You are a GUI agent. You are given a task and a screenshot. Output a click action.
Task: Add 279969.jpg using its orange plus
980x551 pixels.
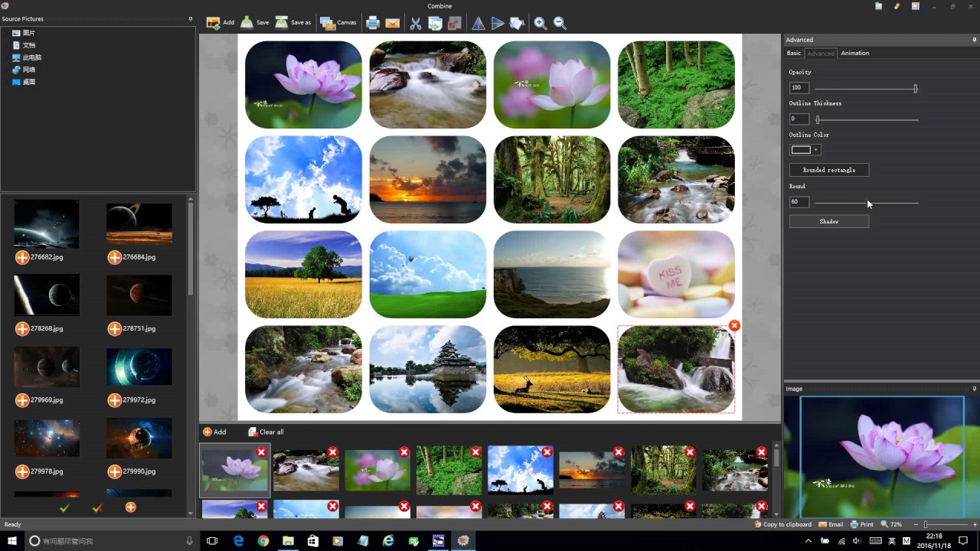coord(22,399)
